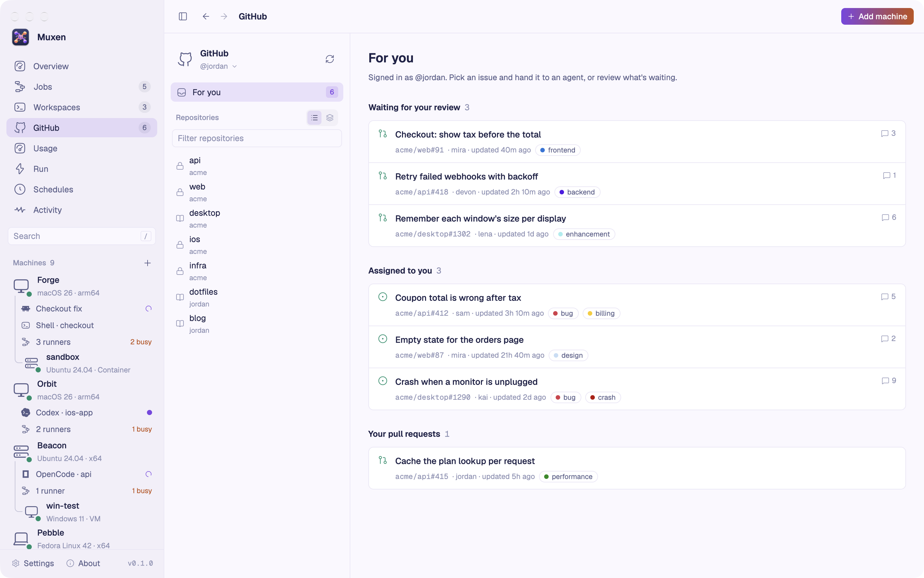The height and width of the screenshot is (578, 924).
Task: Click the billing label tag
Action: (x=601, y=313)
